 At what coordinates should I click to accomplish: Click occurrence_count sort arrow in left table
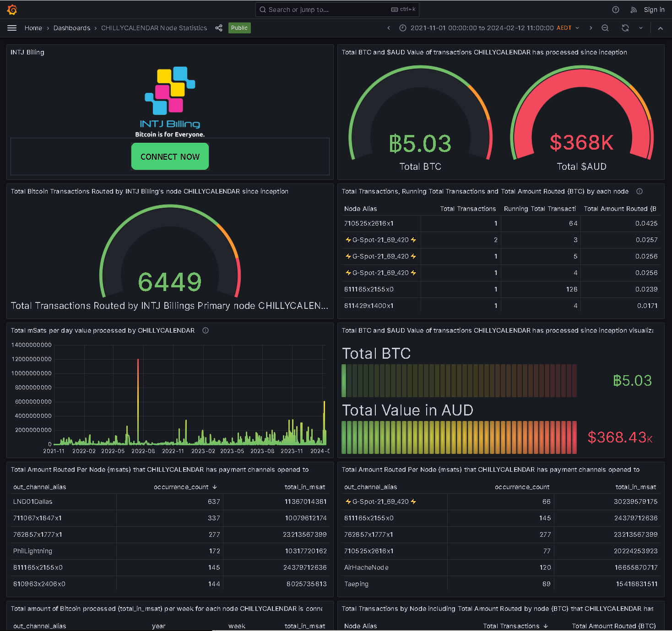pos(215,487)
